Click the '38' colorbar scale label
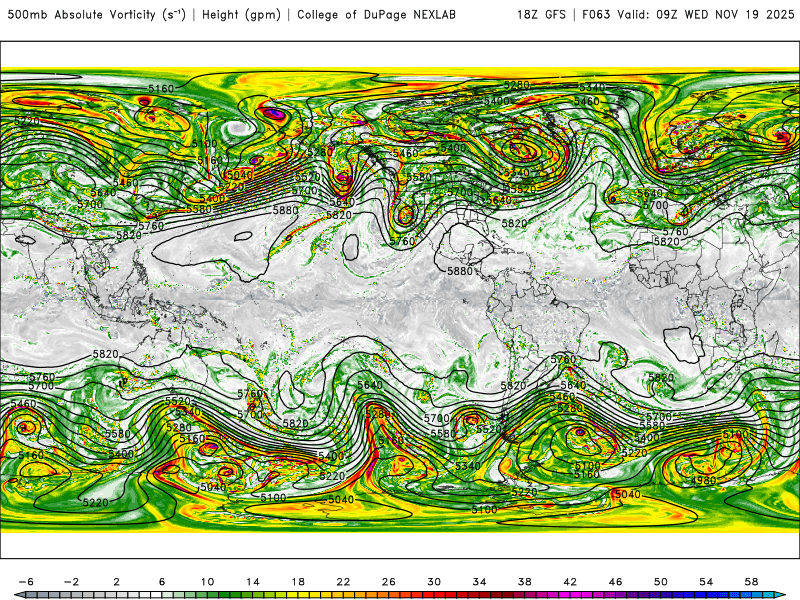 point(524,582)
